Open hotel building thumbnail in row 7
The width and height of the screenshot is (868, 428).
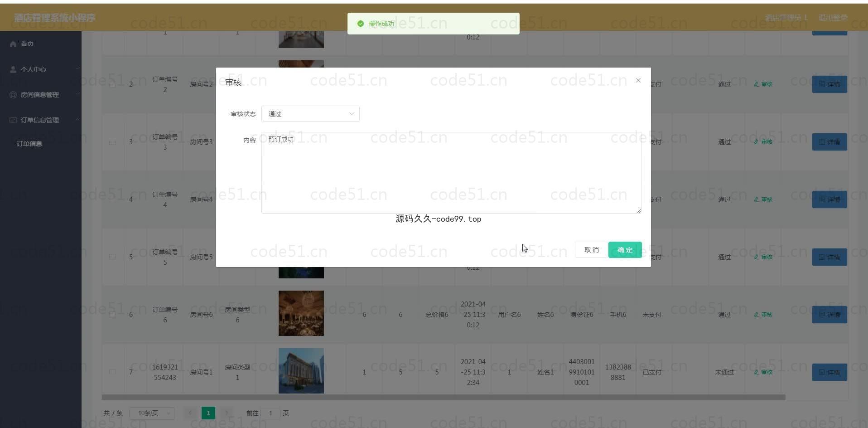point(301,371)
